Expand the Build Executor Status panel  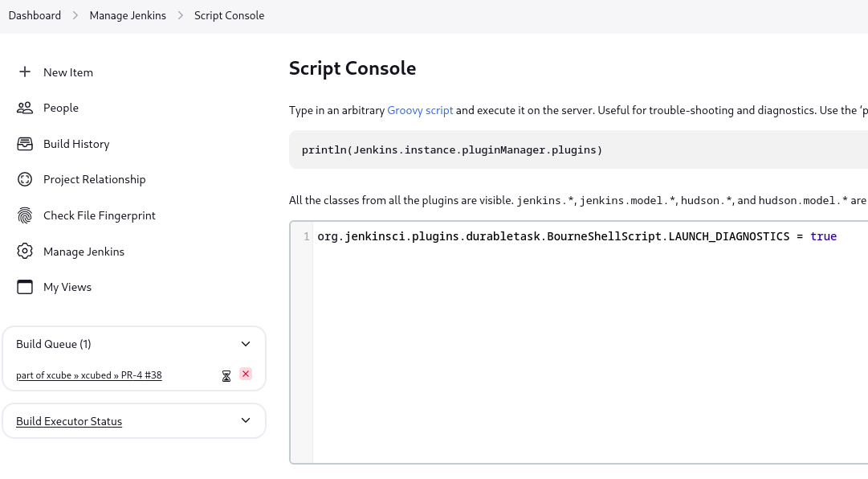pyautogui.click(x=246, y=421)
